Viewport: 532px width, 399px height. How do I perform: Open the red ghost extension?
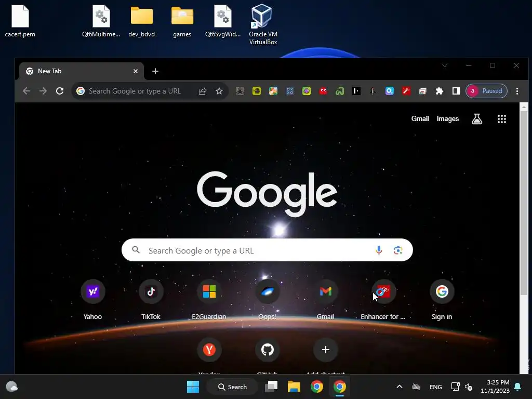[x=323, y=91]
